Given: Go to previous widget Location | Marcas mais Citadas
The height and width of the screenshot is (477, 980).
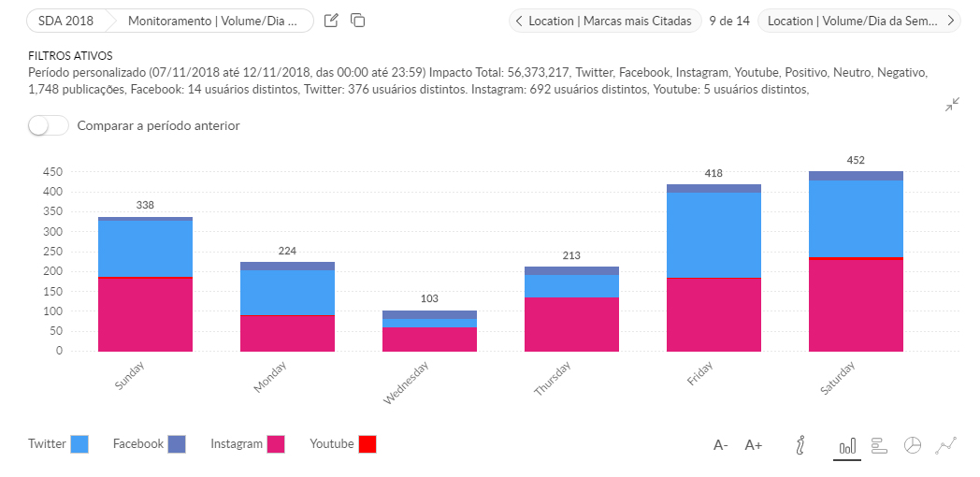Looking at the screenshot, I should [x=605, y=21].
